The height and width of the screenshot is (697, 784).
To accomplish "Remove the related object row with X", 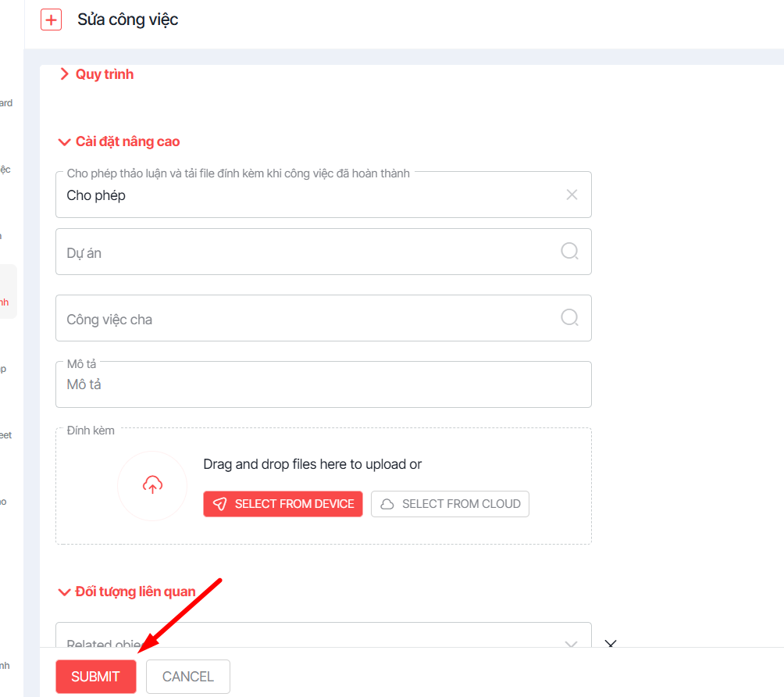I will click(611, 644).
